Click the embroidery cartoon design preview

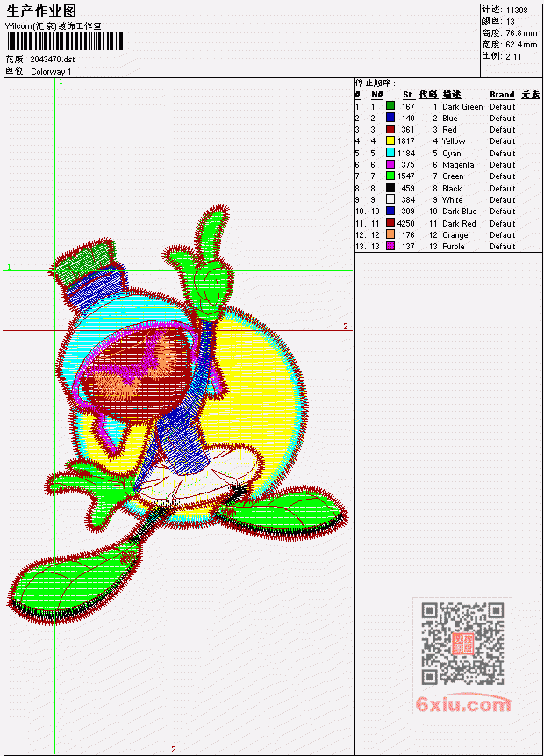[x=178, y=414]
